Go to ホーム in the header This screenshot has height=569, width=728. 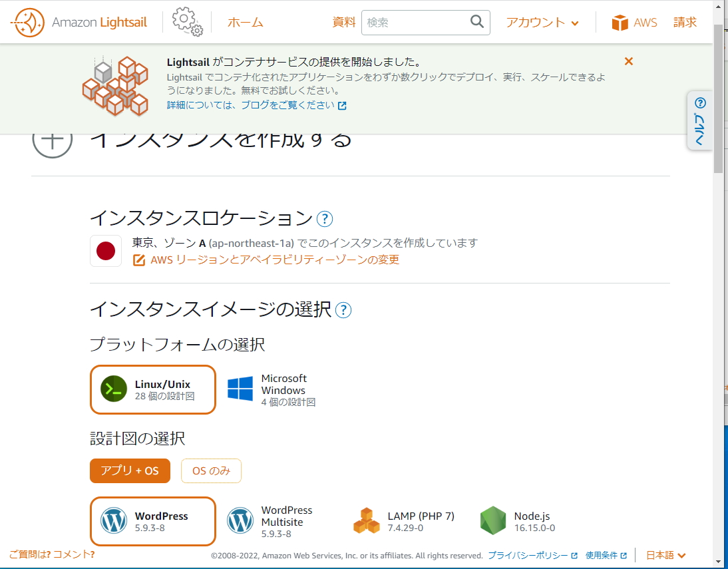[x=245, y=23]
